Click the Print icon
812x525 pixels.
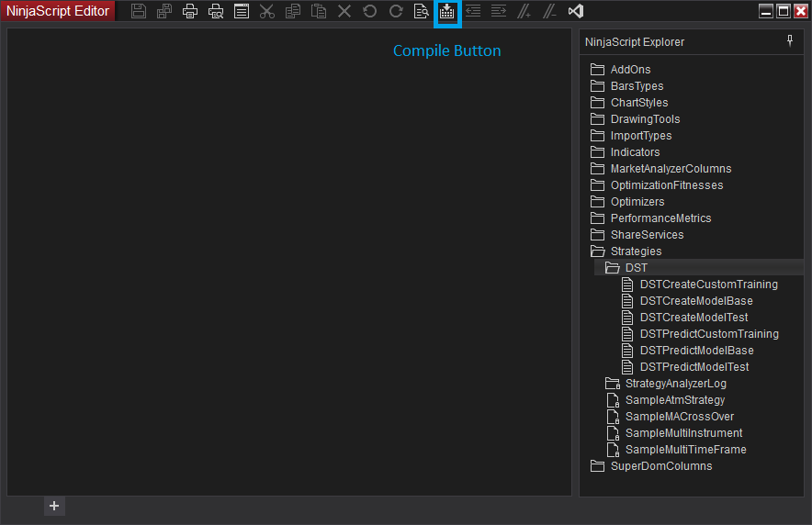tap(190, 11)
